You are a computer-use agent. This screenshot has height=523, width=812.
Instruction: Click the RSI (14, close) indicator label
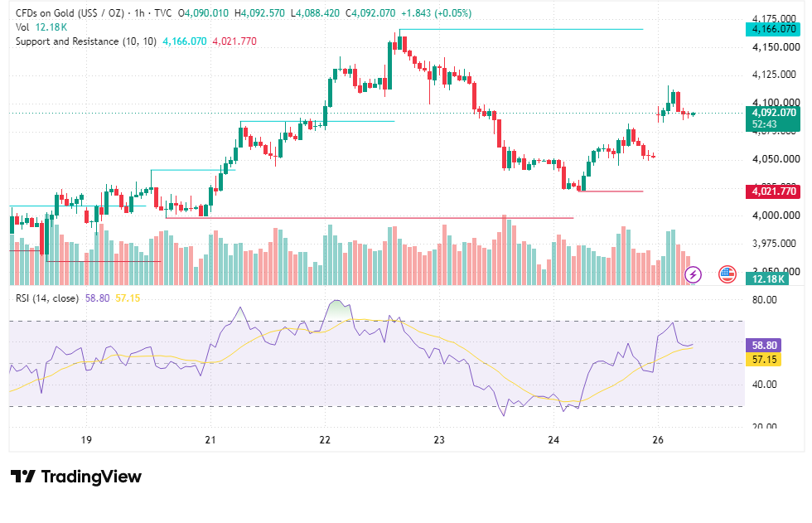point(47,298)
